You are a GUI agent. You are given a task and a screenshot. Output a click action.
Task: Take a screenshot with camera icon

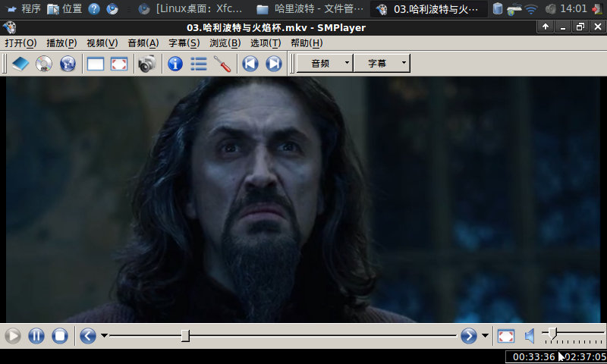[x=146, y=64]
